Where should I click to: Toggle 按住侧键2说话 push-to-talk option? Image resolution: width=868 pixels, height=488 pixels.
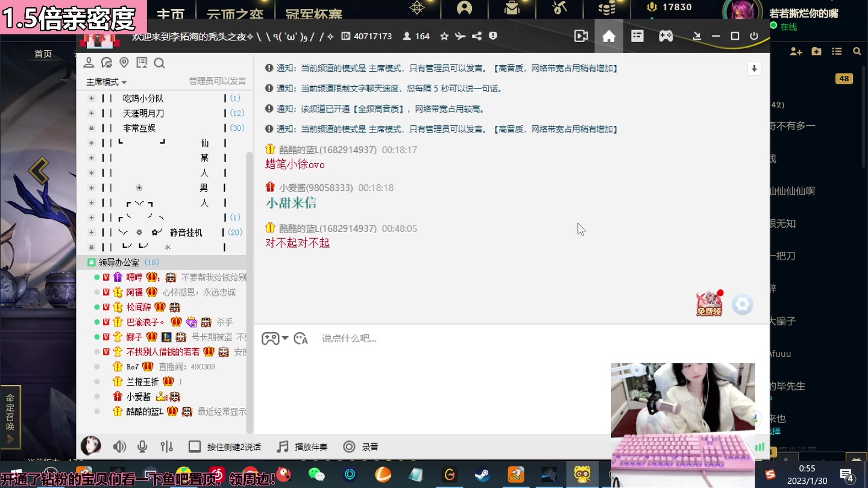pos(224,447)
